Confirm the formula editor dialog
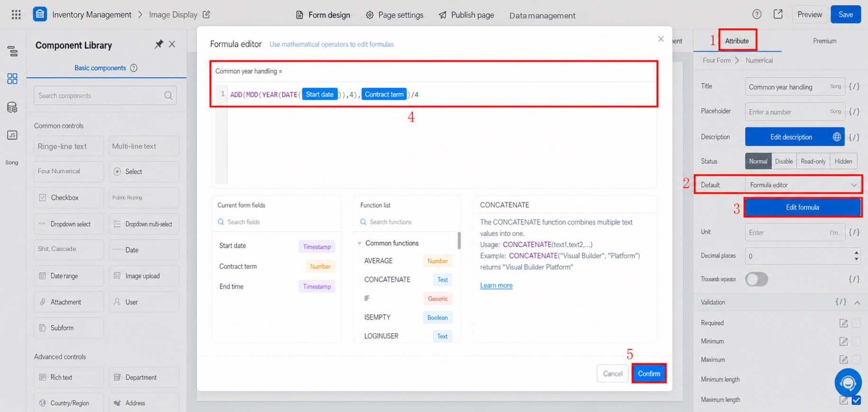 tap(649, 374)
